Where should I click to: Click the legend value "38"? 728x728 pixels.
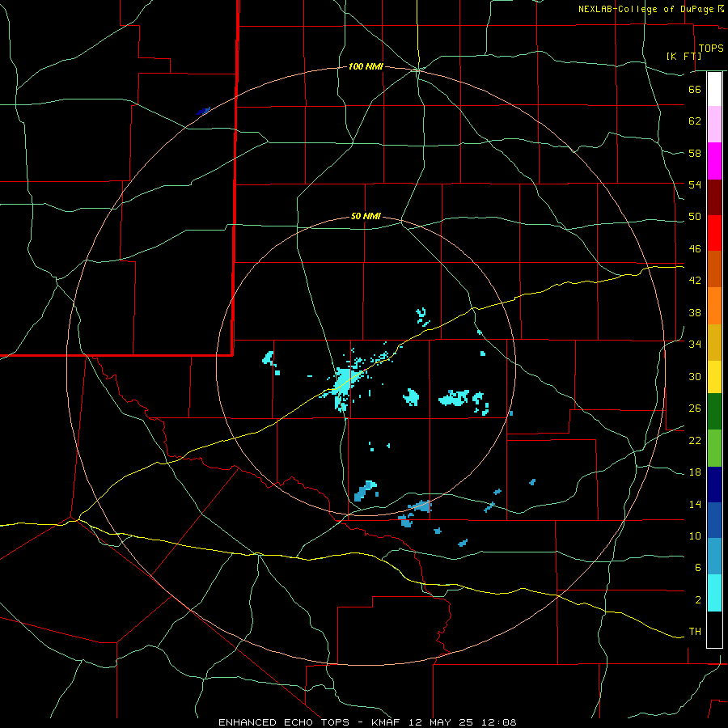695,312
